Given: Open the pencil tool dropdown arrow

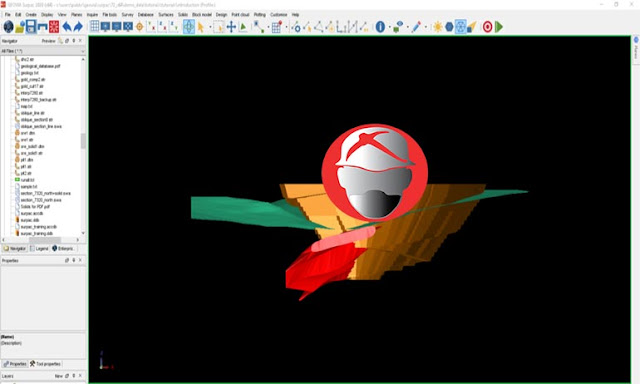Looking at the screenshot, I should point(426,27).
